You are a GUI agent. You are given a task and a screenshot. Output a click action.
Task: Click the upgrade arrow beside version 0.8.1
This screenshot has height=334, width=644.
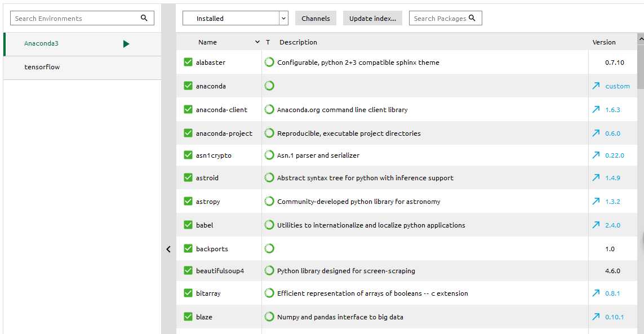(596, 293)
